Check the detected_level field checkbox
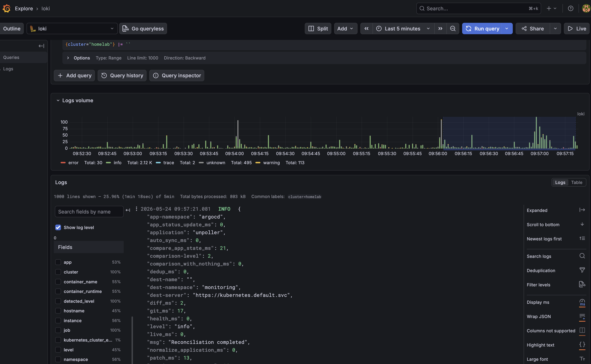The image size is (591, 364). click(58, 301)
